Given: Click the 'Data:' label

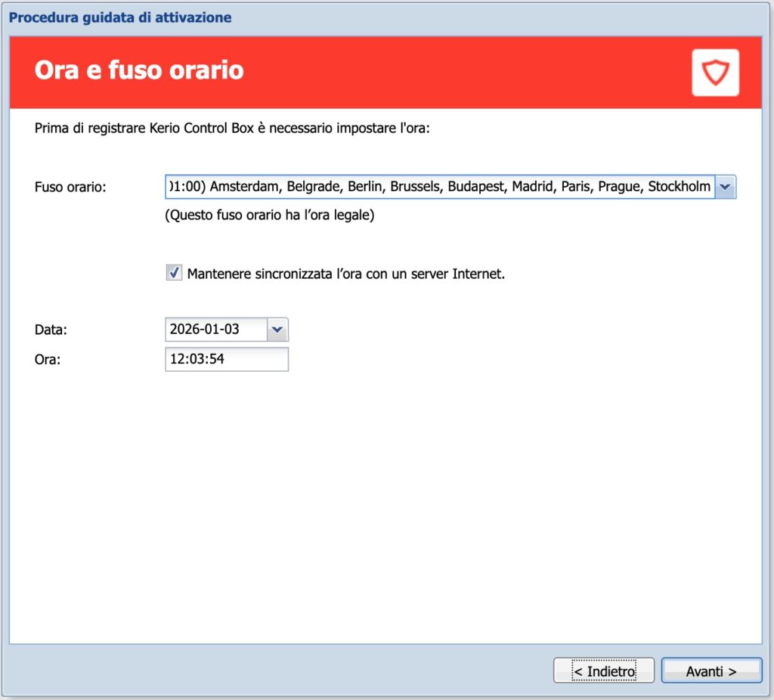Looking at the screenshot, I should coord(51,330).
